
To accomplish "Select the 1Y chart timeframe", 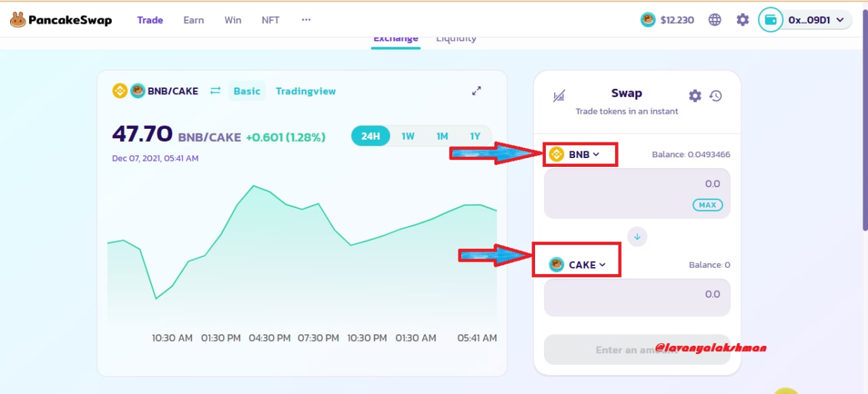I will (475, 136).
